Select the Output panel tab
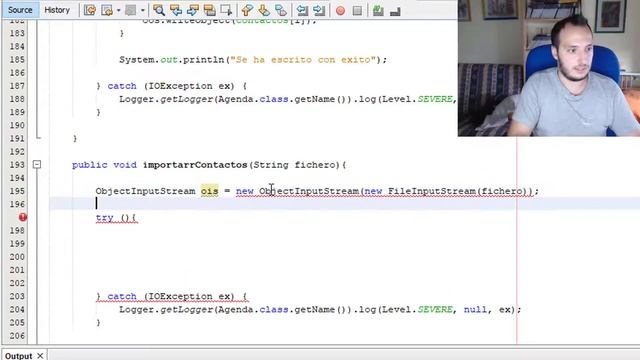This screenshot has height=360, width=640. [x=18, y=356]
